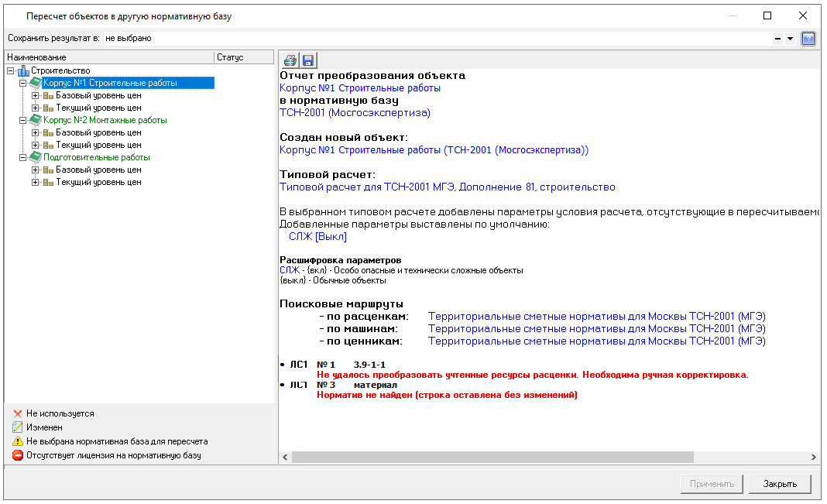Collapse the Подготовительные работы node

click(22, 158)
